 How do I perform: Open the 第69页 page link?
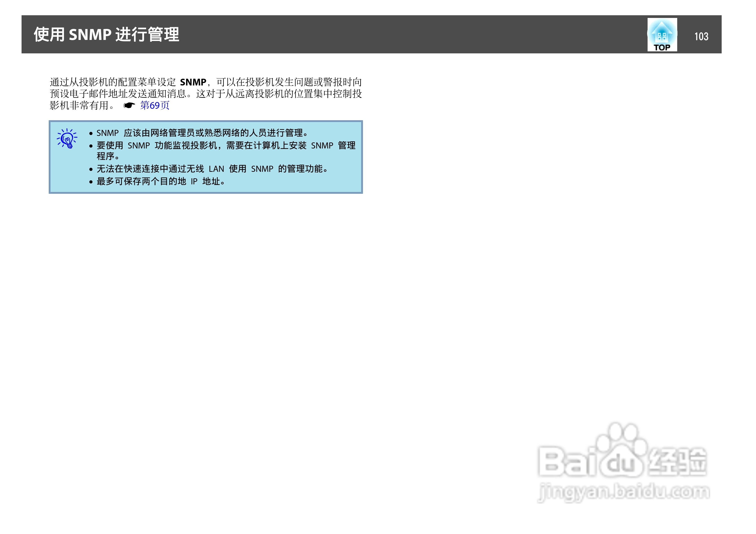click(154, 106)
